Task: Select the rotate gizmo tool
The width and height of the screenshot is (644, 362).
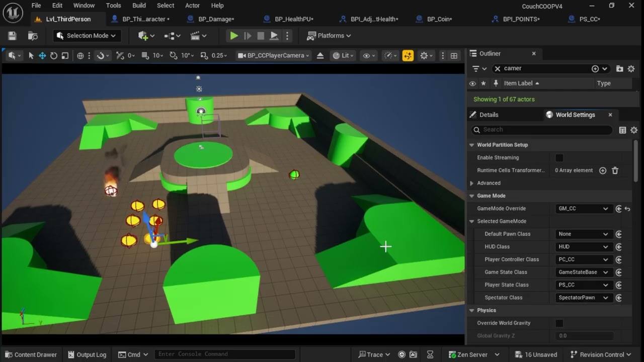Action: pyautogui.click(x=54, y=56)
